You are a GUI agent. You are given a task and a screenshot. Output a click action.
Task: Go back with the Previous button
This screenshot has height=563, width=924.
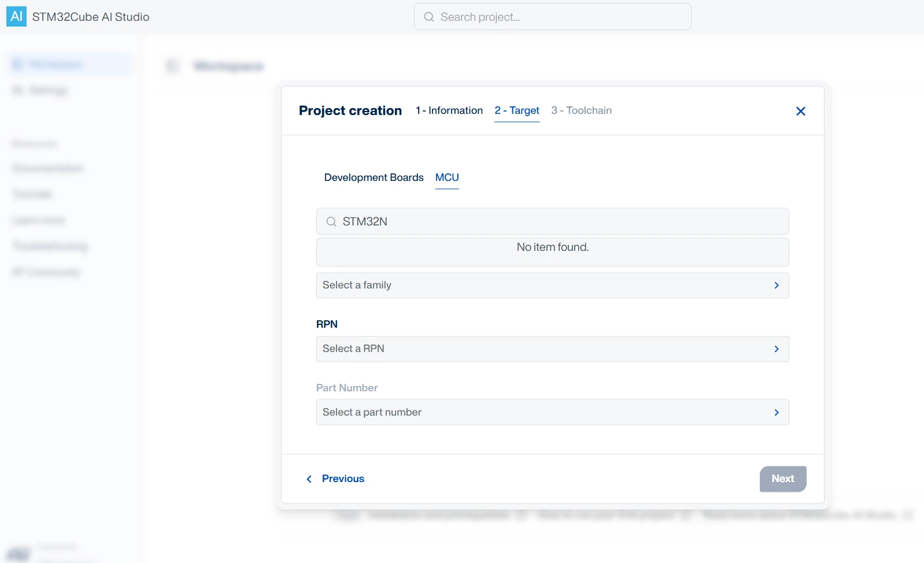(x=335, y=479)
